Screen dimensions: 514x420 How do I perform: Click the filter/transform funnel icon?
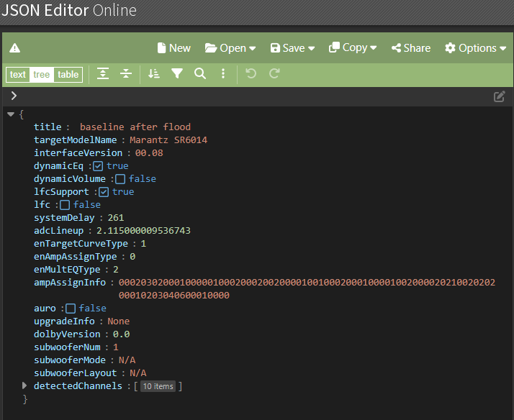pos(177,73)
